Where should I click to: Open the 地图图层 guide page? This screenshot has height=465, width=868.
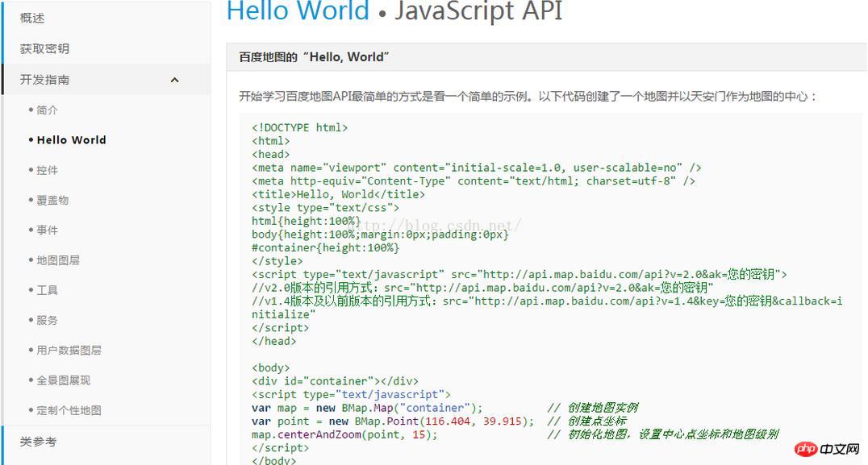point(57,259)
